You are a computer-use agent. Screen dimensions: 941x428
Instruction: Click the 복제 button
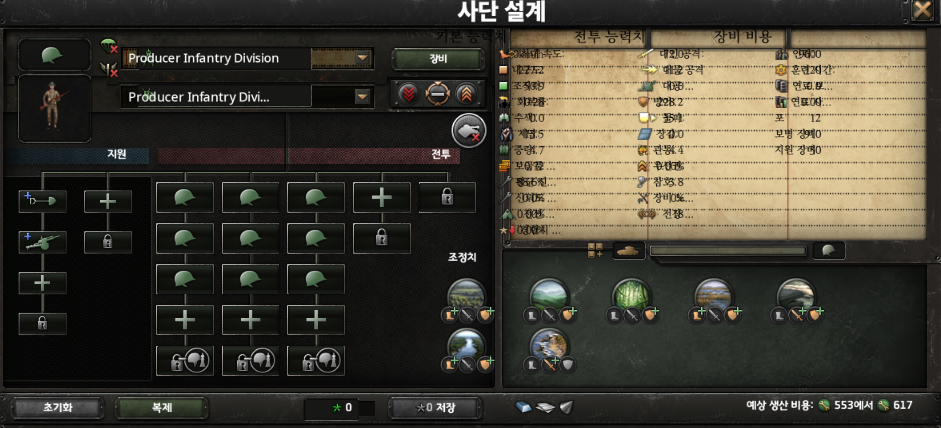tap(161, 408)
